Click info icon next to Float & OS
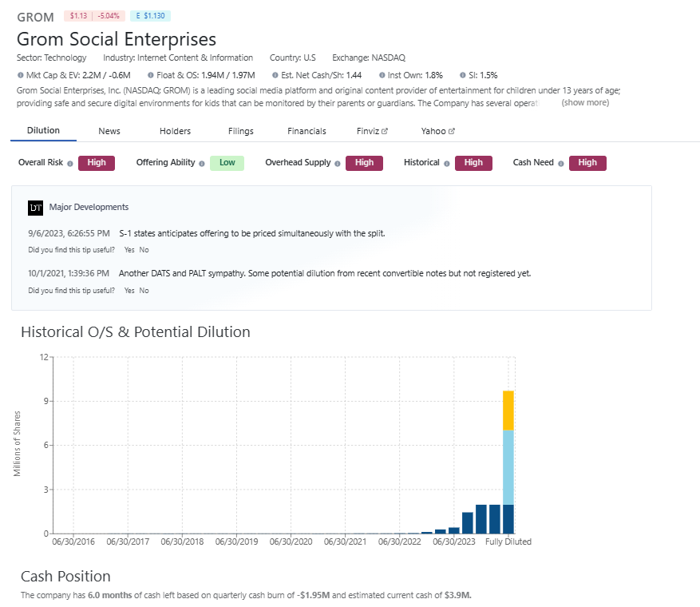This screenshot has height=607, width=700. [150, 75]
